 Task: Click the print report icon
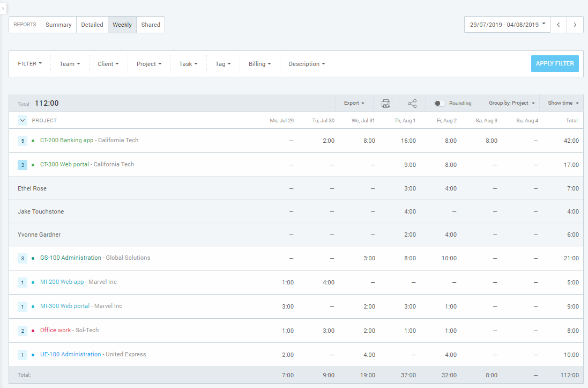click(386, 103)
